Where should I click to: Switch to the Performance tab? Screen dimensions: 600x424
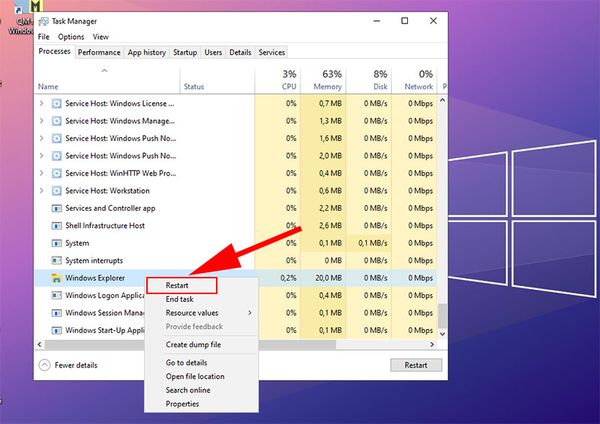99,52
